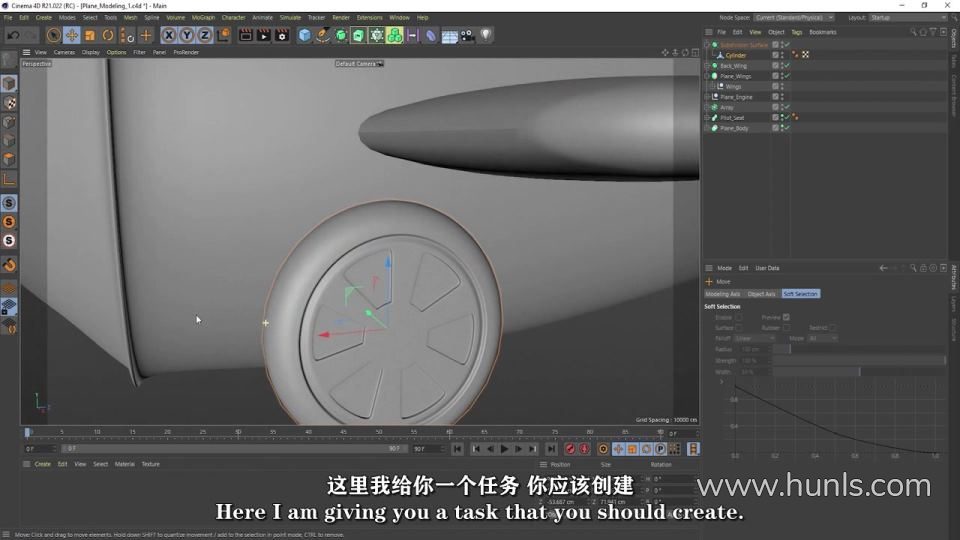This screenshot has height=540, width=960.
Task: Open the Falloff dropdown
Action: pyautogui.click(x=755, y=338)
